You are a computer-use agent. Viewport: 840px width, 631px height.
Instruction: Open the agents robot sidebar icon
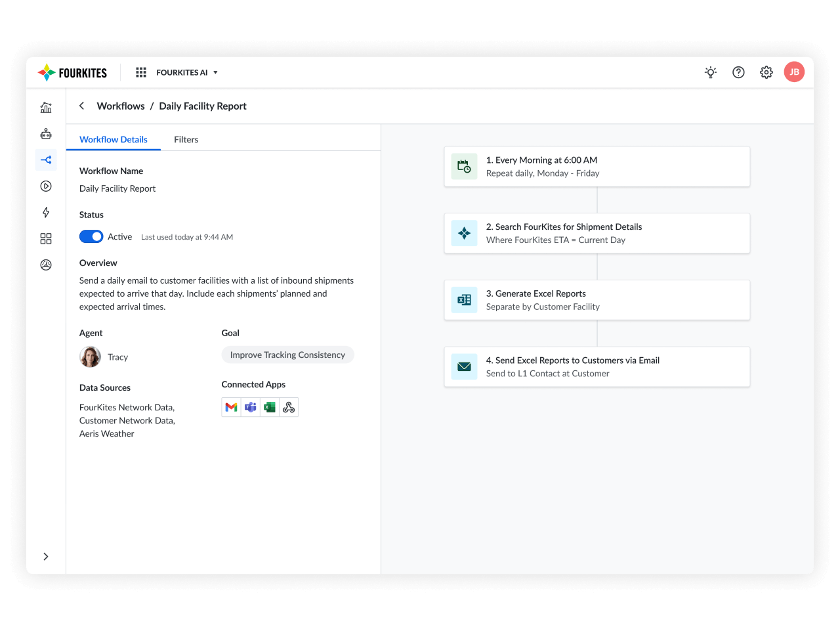(46, 134)
